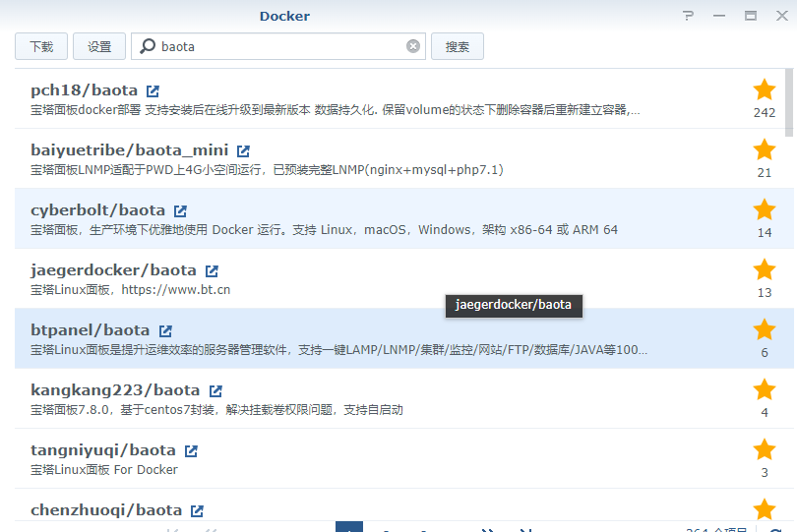Click description mentioning x86-64 或 ARM 64
Screen dimensions: 797x532
tap(325, 230)
